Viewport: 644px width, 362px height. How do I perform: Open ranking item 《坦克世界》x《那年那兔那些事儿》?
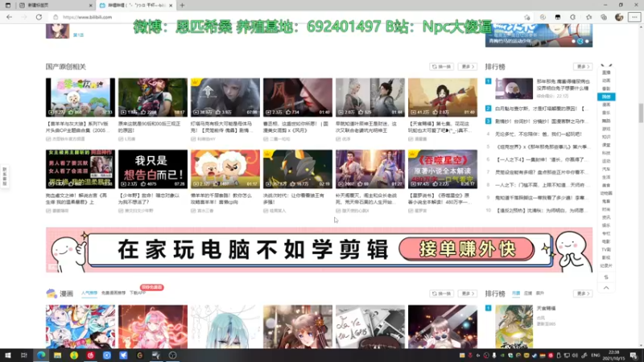click(x=541, y=147)
